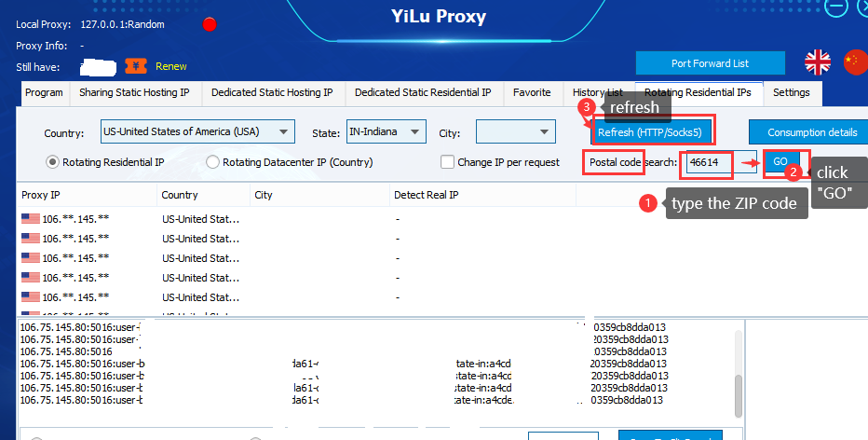Open the Sharing Static Hosting IP tab

click(x=134, y=93)
